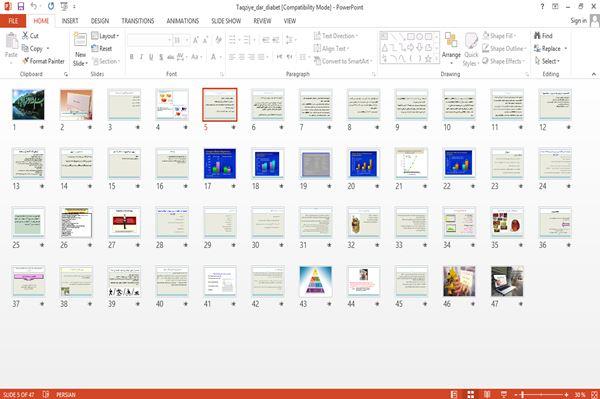The height and width of the screenshot is (399, 600).
Task: Toggle justify alignment button
Action: (x=262, y=57)
